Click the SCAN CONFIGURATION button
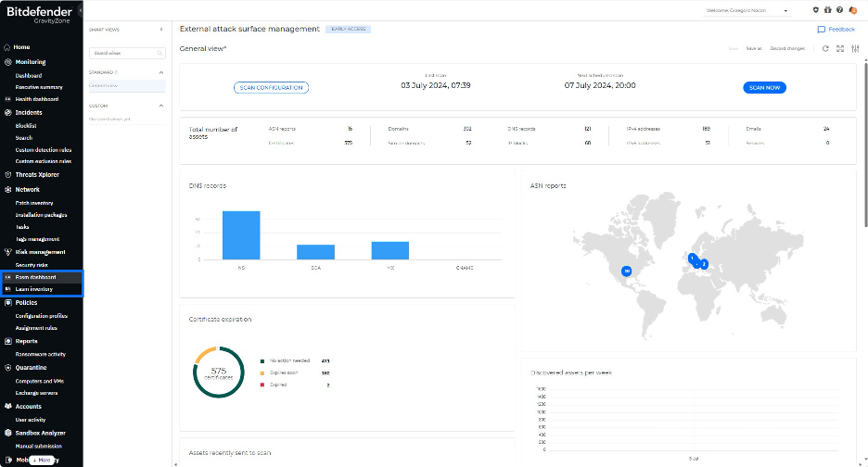This screenshot has height=467, width=868. (270, 87)
